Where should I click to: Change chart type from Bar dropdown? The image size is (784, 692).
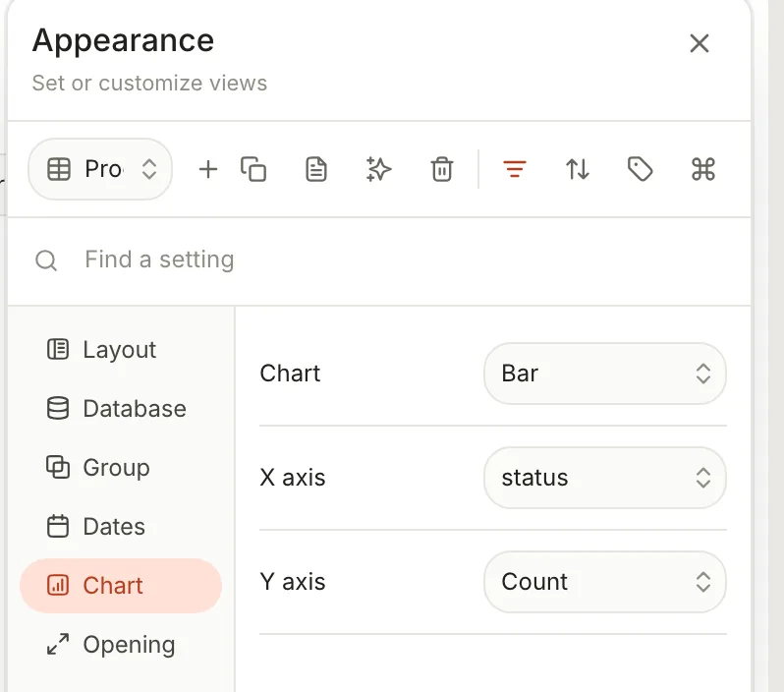pos(605,374)
